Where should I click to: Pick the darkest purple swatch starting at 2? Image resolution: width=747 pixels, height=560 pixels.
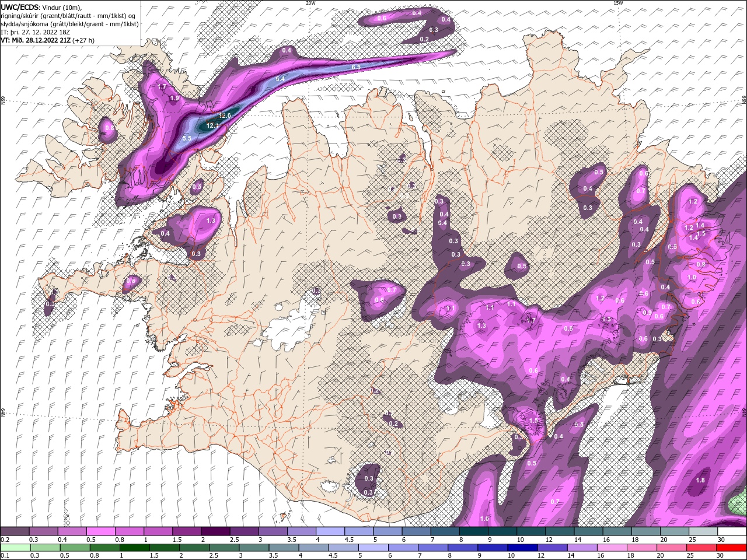(215, 531)
